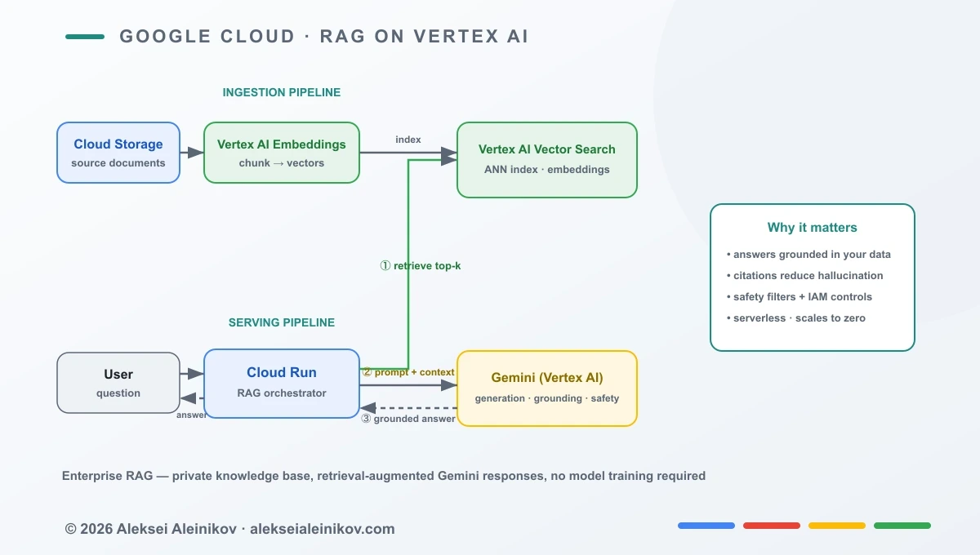Screen dimensions: 980x555
Task: Click the 'index' arrow label
Action: click(x=408, y=140)
